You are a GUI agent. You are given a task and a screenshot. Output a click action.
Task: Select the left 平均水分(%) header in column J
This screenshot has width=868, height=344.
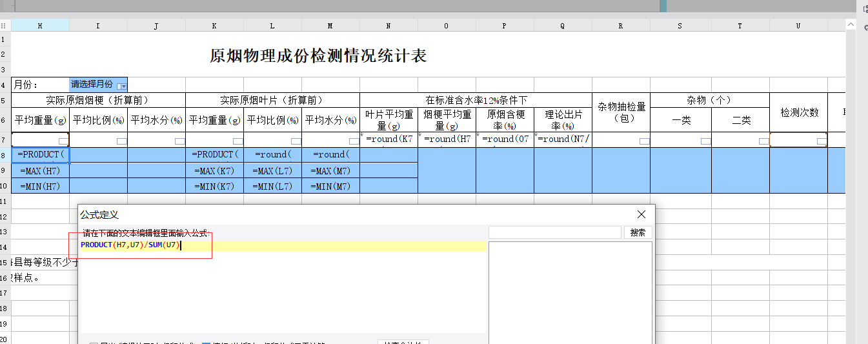point(156,120)
